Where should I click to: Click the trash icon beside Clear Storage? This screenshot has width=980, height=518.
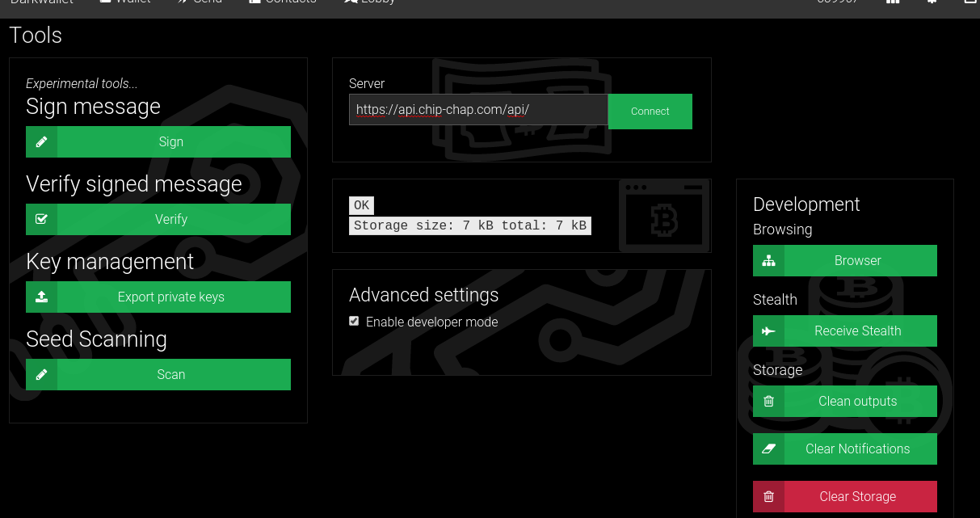[768, 497]
